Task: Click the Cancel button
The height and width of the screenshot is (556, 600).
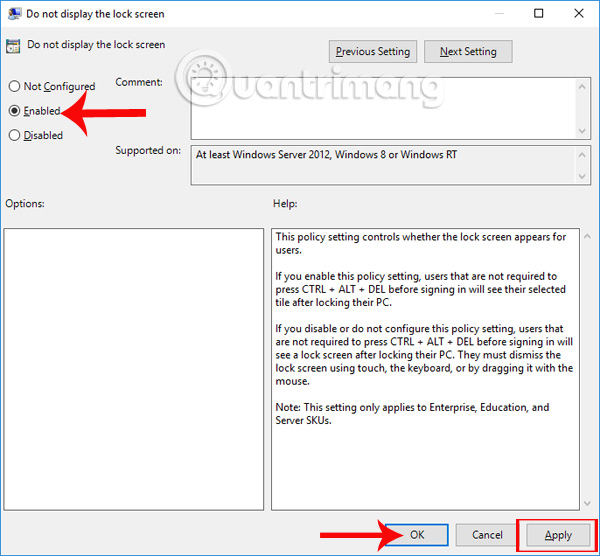Action: click(487, 535)
